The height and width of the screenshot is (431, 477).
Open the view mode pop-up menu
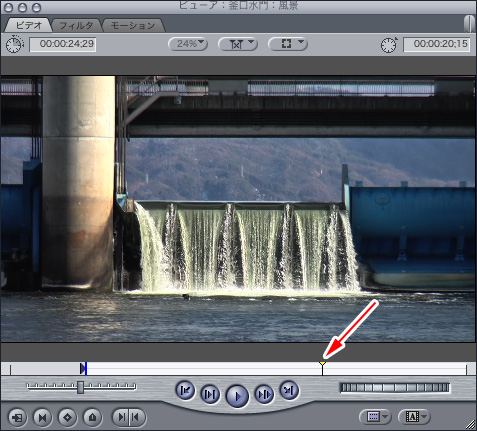coord(287,44)
